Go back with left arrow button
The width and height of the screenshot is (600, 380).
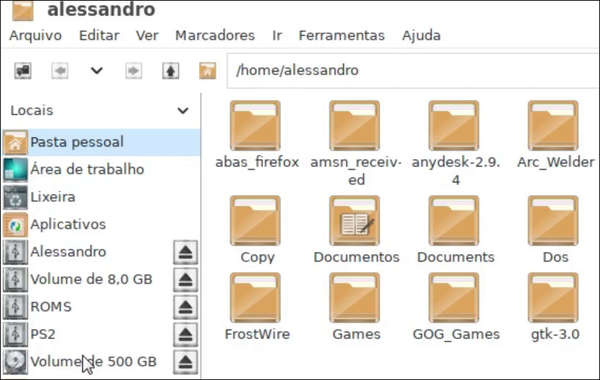click(60, 71)
